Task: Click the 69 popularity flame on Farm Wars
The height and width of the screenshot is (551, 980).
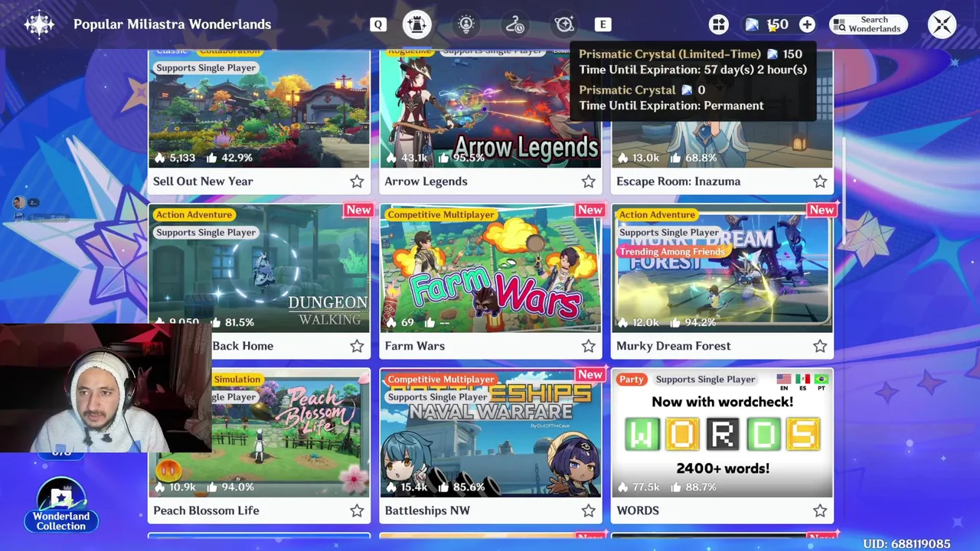Action: point(401,322)
